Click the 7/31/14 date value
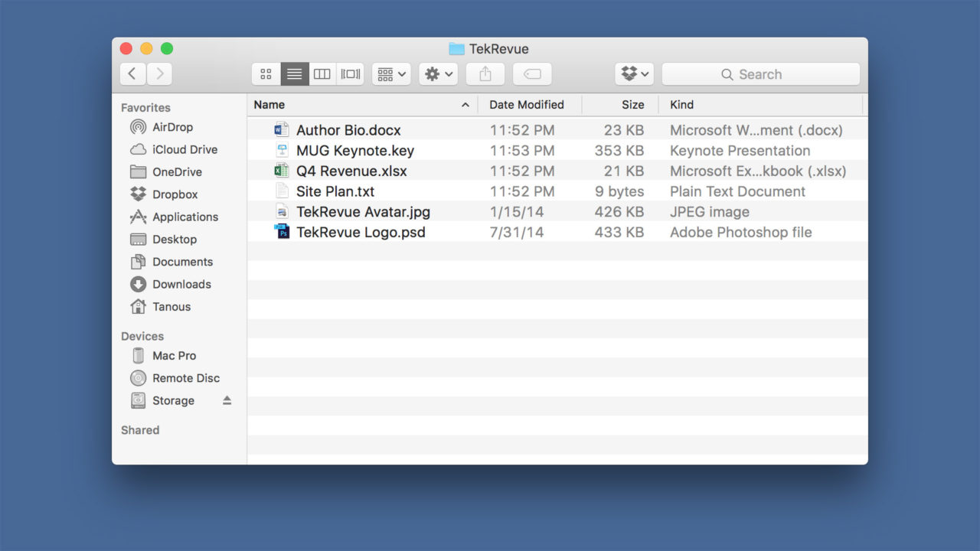Screen dimensions: 980x551 (517, 232)
